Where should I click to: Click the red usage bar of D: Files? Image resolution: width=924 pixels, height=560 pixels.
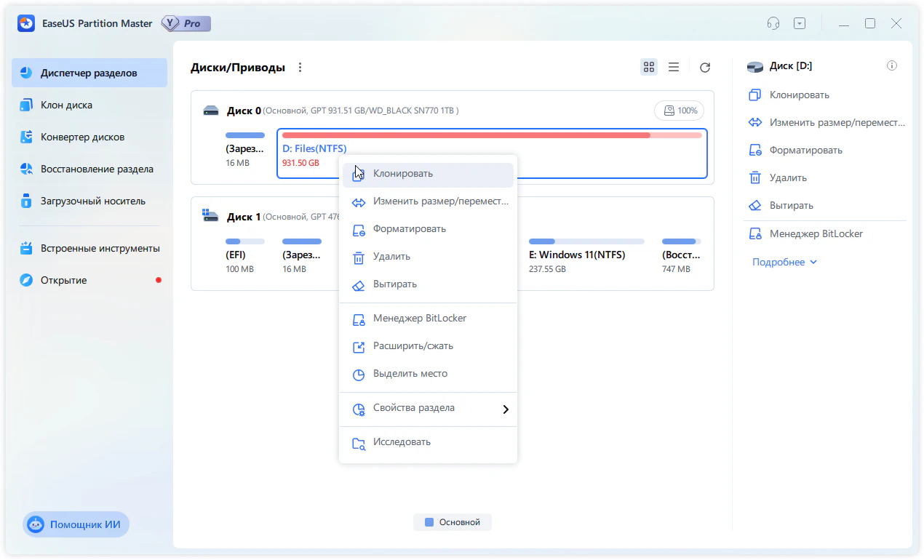click(466, 135)
